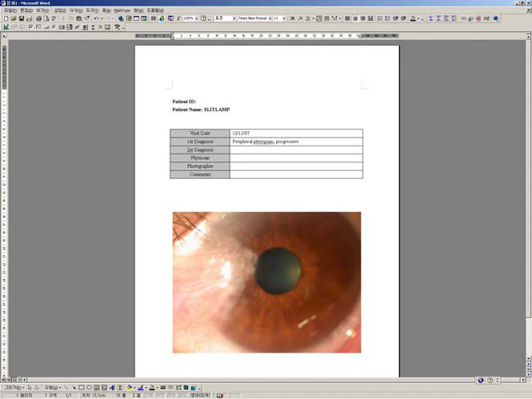Image resolution: width=532 pixels, height=399 pixels.
Task: Save the document with the floppy icon
Action: [x=20, y=18]
